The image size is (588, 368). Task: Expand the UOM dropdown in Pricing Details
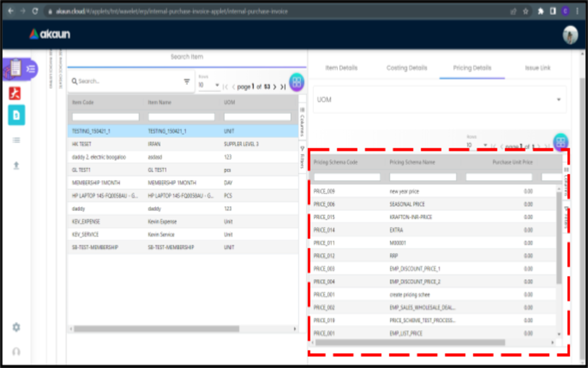coord(439,99)
